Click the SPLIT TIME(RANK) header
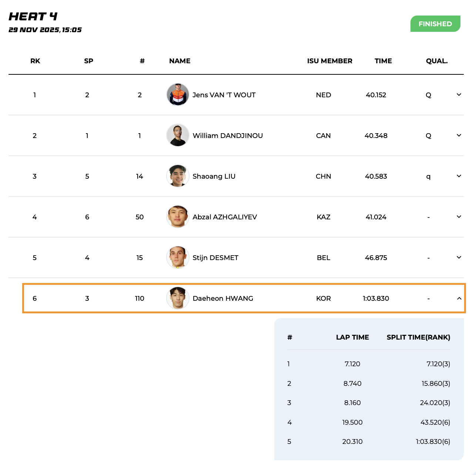 click(x=418, y=337)
